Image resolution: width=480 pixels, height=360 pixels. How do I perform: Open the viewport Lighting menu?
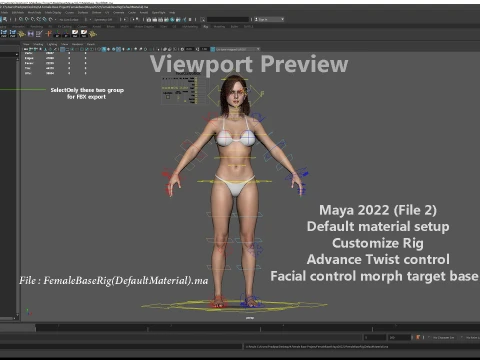tap(52, 44)
